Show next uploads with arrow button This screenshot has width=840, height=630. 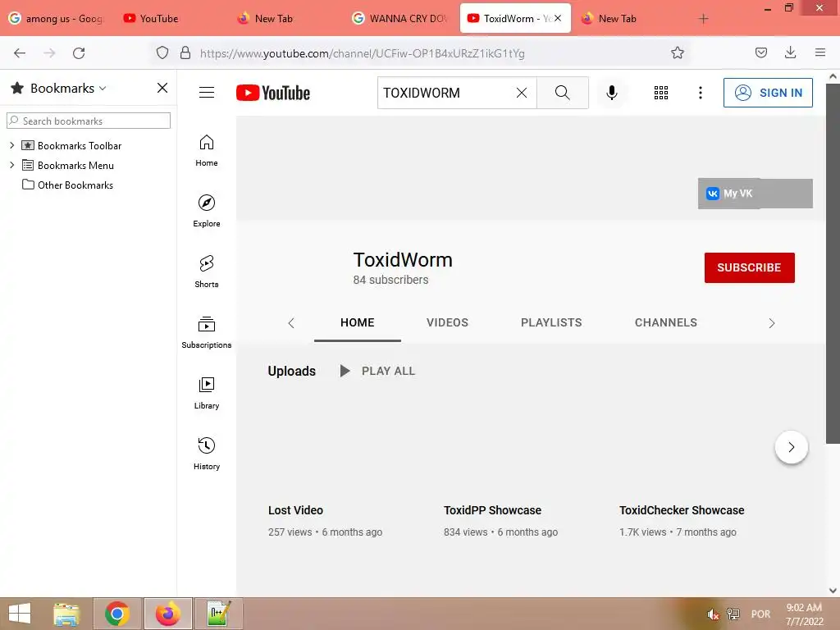tap(792, 447)
